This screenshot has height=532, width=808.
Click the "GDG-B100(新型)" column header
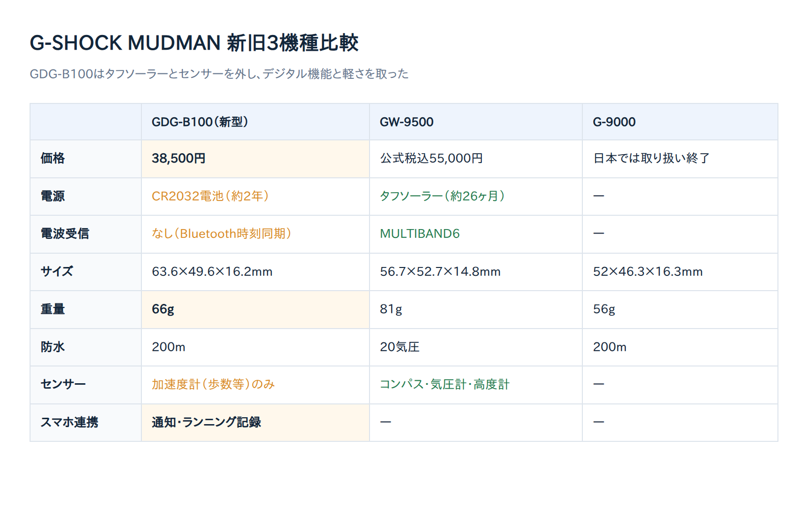click(255, 122)
